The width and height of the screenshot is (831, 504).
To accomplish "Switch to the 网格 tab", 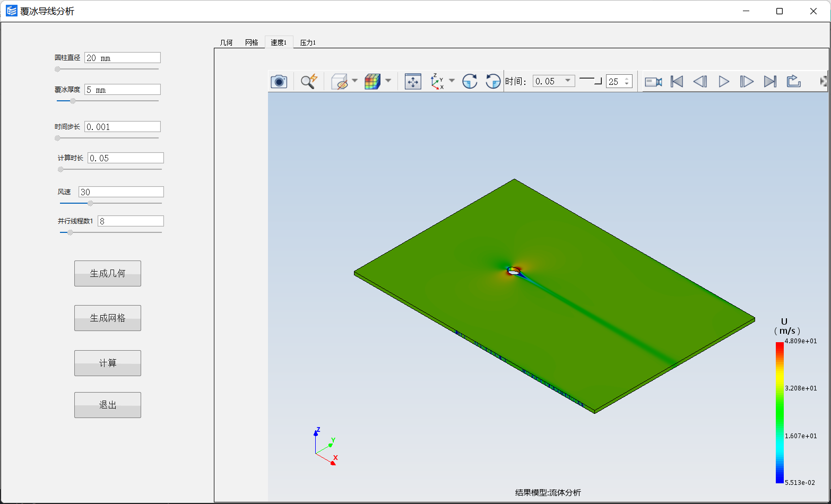I will [252, 42].
